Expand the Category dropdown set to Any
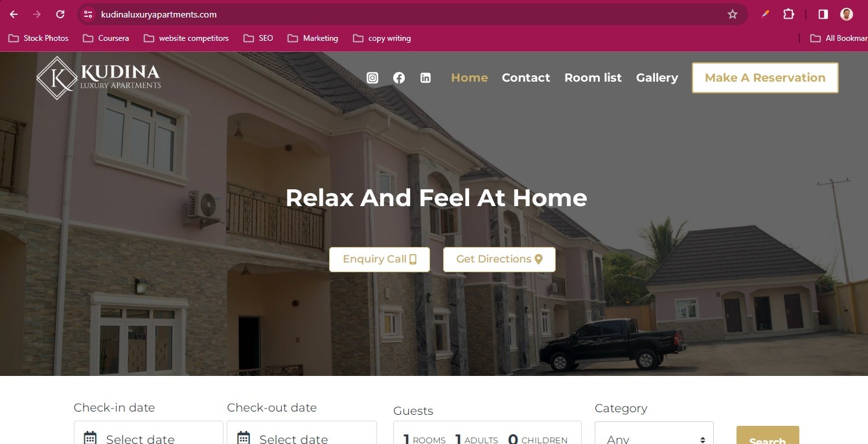868x444 pixels. click(x=654, y=433)
